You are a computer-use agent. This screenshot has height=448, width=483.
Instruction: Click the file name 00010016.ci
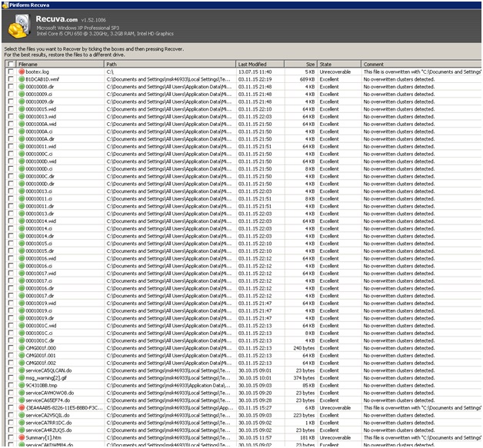point(38,266)
